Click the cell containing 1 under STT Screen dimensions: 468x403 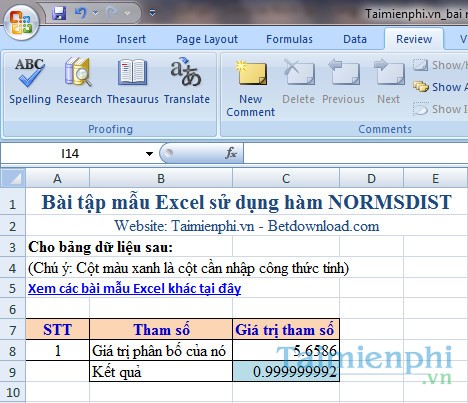click(x=57, y=351)
